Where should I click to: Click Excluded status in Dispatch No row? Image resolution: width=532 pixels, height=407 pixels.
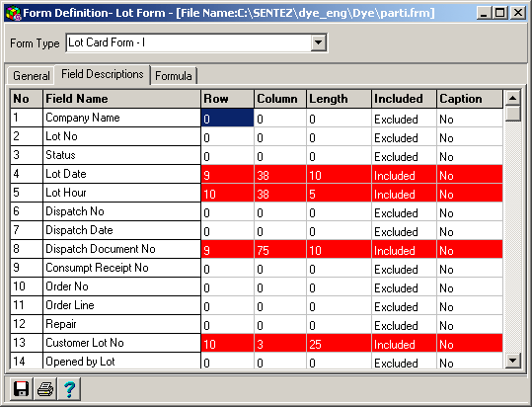point(404,211)
